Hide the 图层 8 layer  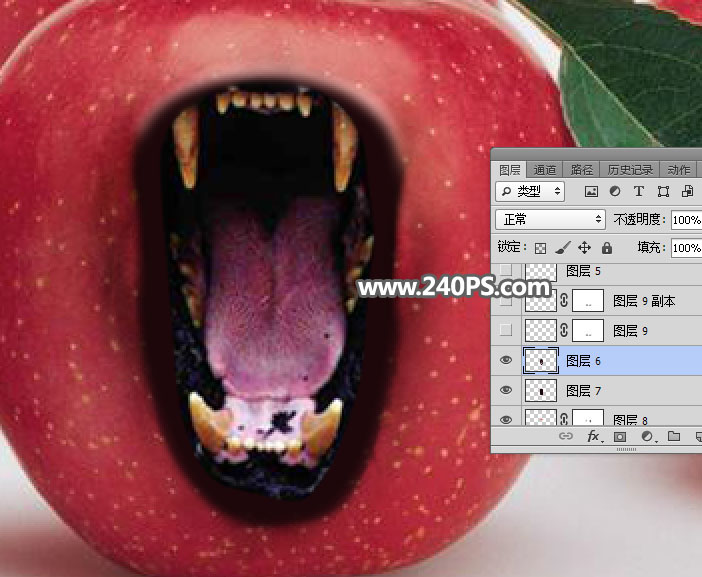[506, 420]
